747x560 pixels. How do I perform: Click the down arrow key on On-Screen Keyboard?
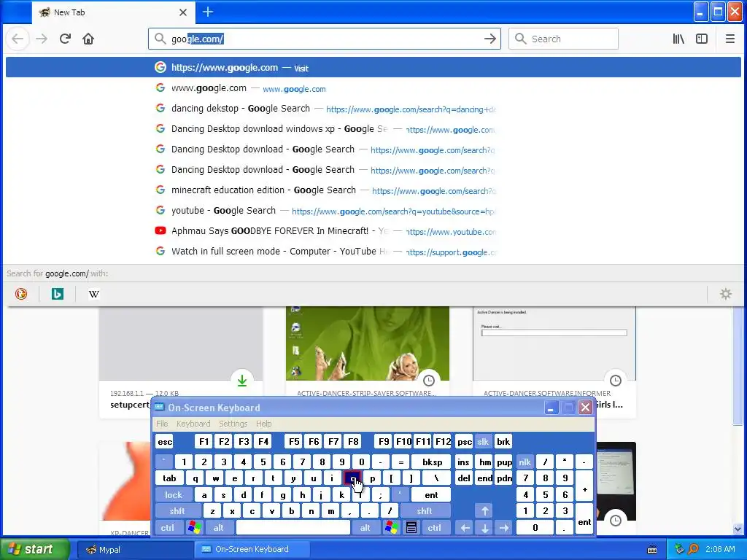point(484,528)
